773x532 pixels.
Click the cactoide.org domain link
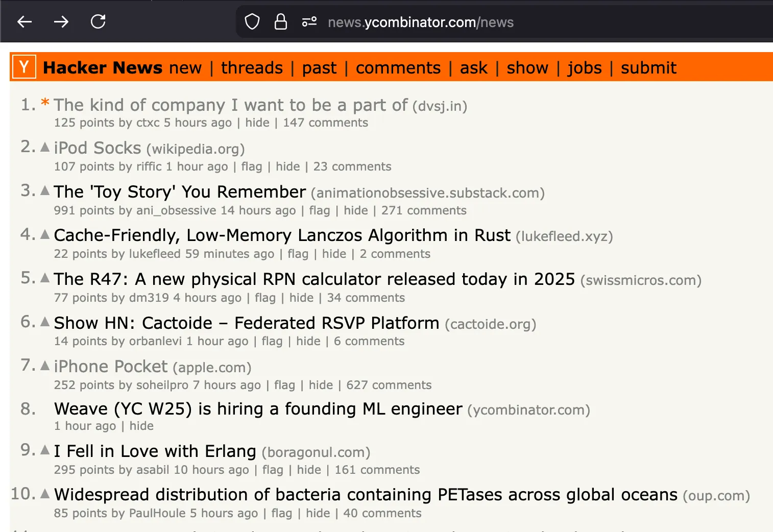coord(491,324)
